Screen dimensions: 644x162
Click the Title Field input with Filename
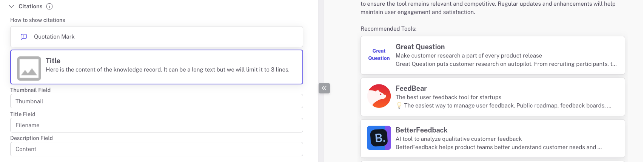[x=156, y=125]
